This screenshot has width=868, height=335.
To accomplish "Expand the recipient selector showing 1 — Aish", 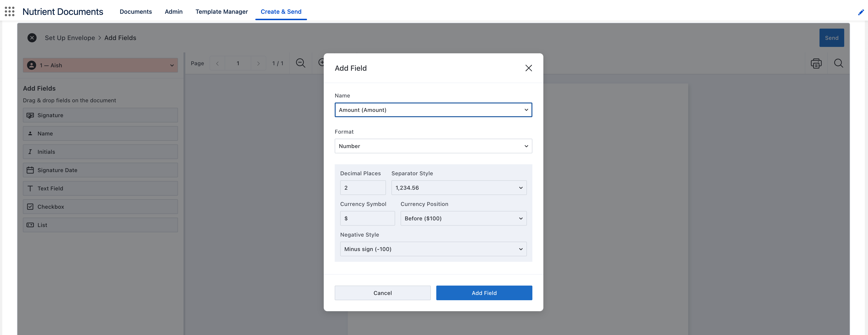I will tap(100, 65).
